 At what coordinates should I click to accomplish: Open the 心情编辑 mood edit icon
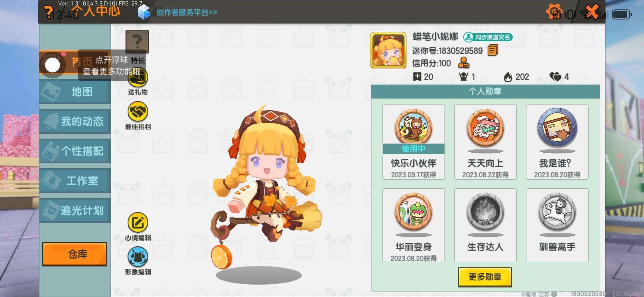point(138,222)
